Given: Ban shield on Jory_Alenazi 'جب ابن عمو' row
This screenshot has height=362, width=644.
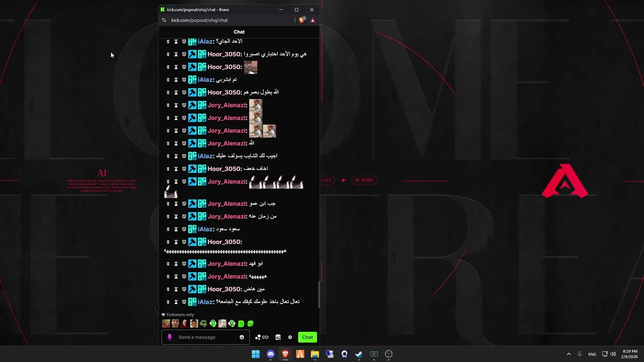Looking at the screenshot, I should pos(184,204).
